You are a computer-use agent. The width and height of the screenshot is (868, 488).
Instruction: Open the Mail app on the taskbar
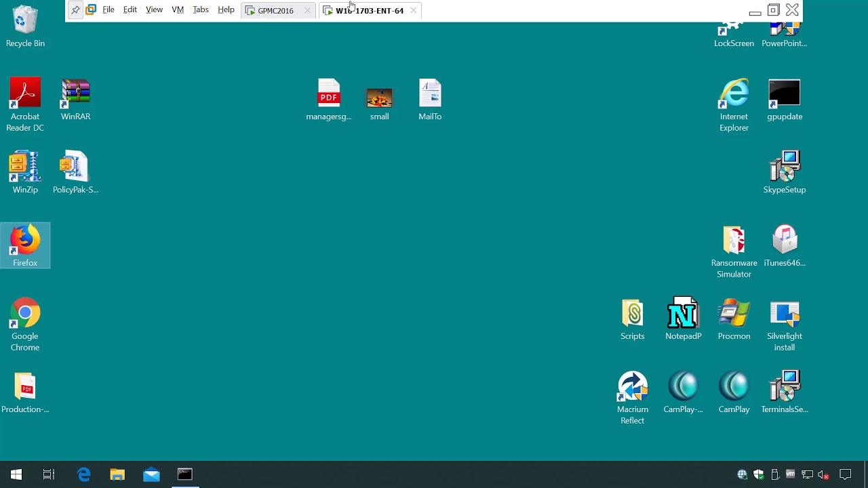pyautogui.click(x=151, y=474)
